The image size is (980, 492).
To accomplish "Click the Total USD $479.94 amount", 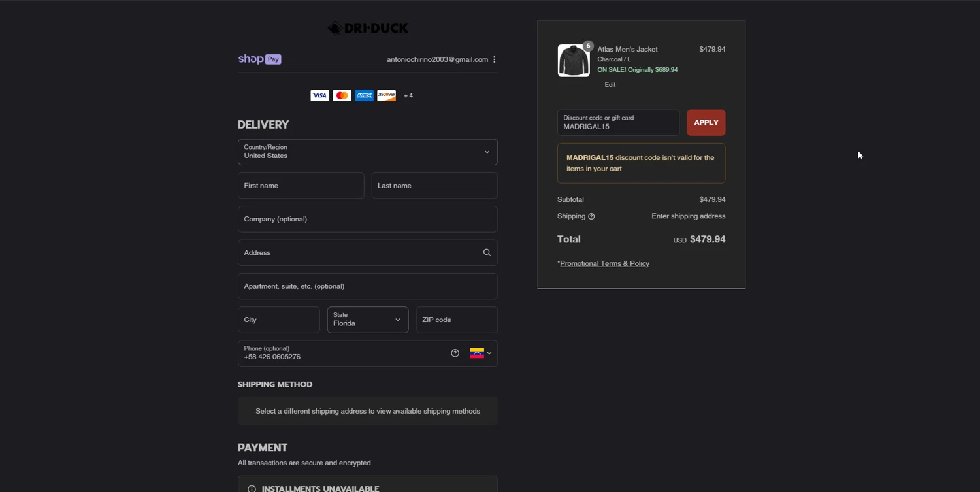I will 699,239.
